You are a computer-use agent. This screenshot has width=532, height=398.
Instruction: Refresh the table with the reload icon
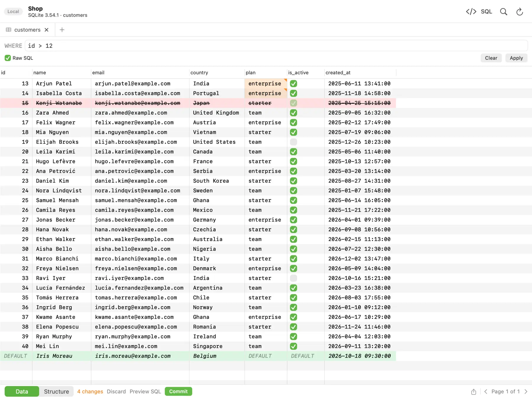(520, 12)
